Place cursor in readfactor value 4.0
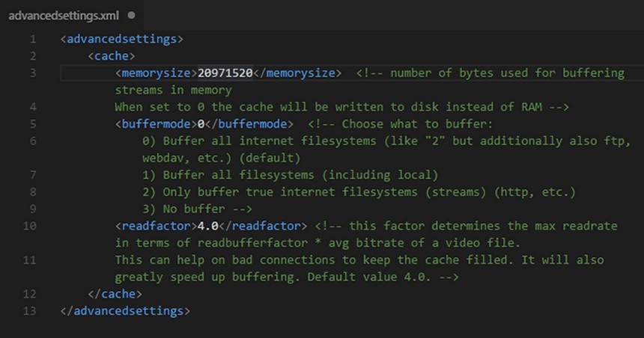This screenshot has width=644, height=338. pyautogui.click(x=208, y=226)
